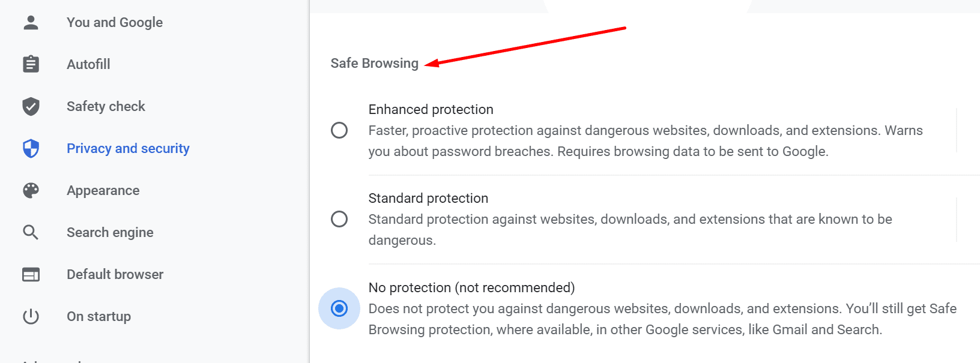Click the Autofill clipboard icon
The image size is (980, 363).
pos(31,64)
